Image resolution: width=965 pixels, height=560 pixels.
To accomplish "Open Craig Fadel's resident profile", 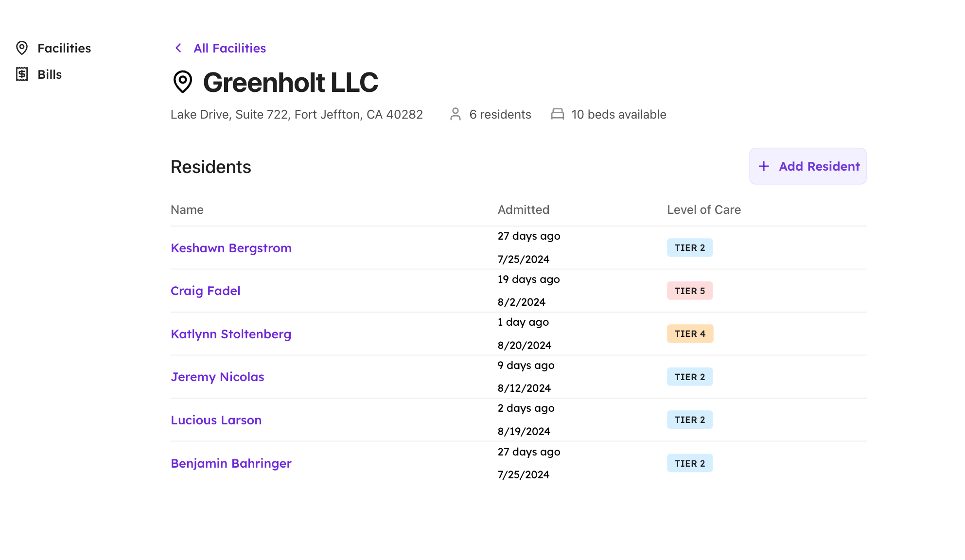I will [205, 291].
